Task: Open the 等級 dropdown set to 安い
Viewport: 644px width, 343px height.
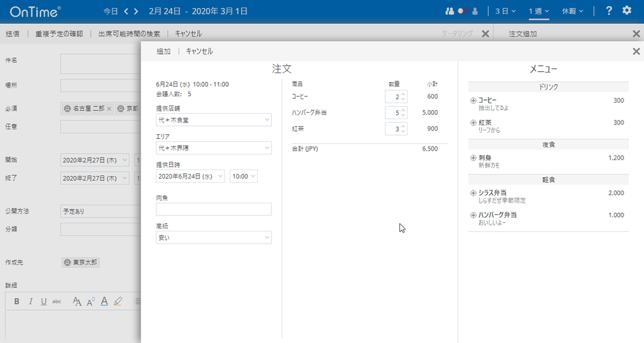Action: click(x=214, y=238)
